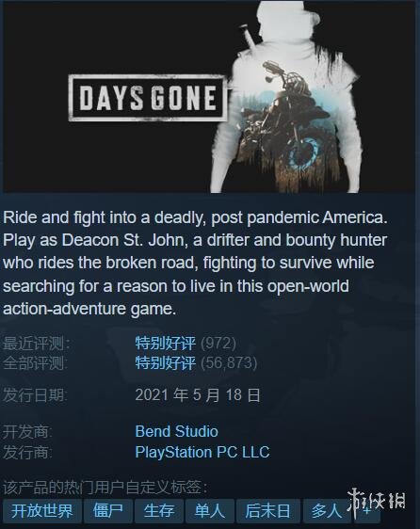The width and height of the screenshot is (420, 529).
Task: Click the recent review count (972)
Action: coord(218,344)
